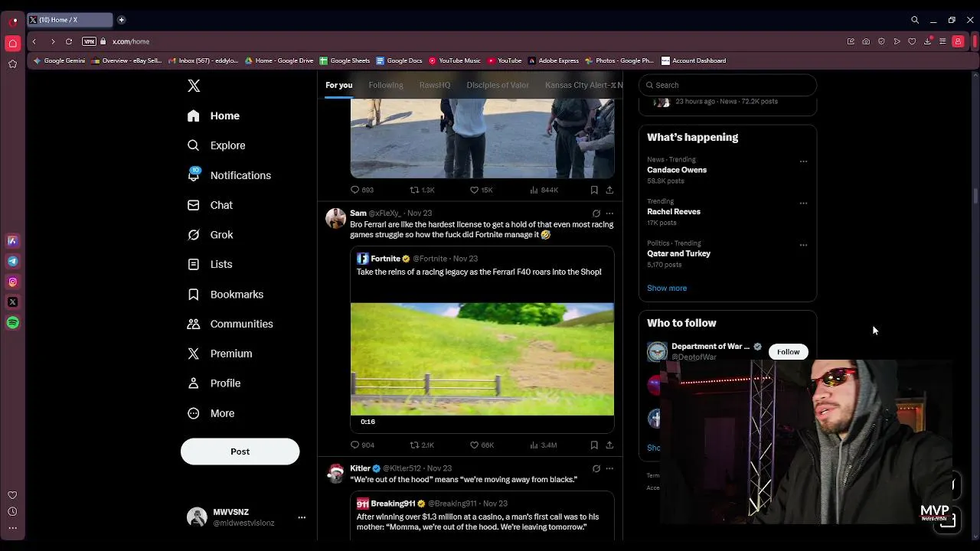Click Show more under What's happening
Image resolution: width=980 pixels, height=551 pixels.
click(667, 289)
